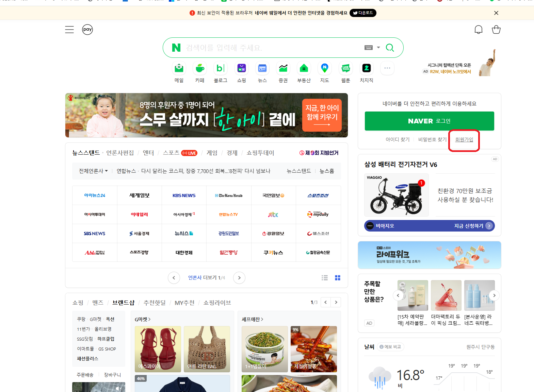Show more services ellipsis
Screen dimensions: 534x392
(x=387, y=68)
